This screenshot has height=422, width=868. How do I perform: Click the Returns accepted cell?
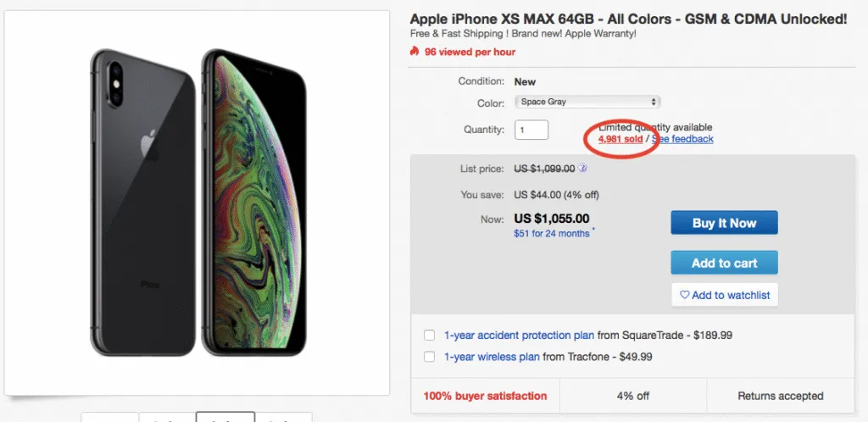(x=780, y=396)
